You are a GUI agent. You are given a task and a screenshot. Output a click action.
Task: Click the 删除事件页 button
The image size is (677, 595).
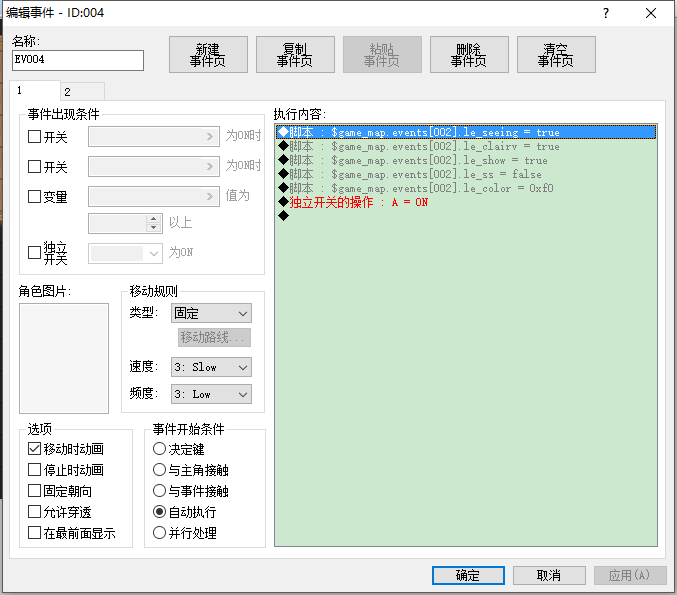pos(469,54)
